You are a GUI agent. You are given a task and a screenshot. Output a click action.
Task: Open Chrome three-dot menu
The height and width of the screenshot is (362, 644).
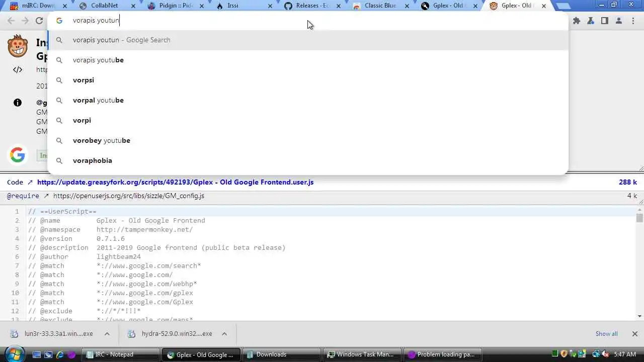(633, 21)
